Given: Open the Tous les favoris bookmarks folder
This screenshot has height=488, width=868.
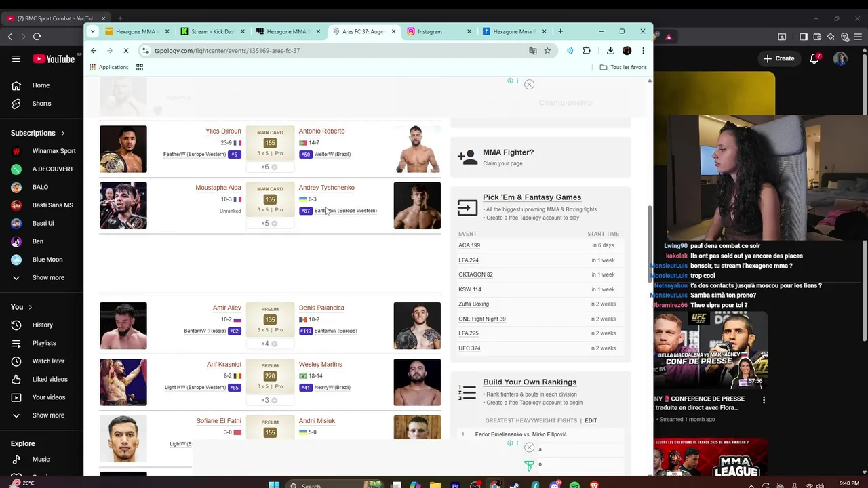Looking at the screenshot, I should point(623,67).
